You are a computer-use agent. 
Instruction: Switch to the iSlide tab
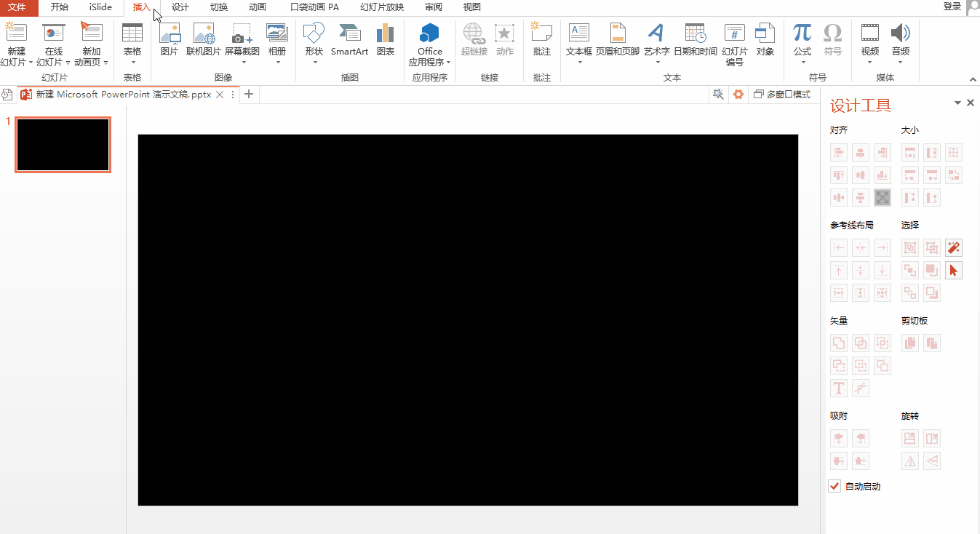pos(101,7)
